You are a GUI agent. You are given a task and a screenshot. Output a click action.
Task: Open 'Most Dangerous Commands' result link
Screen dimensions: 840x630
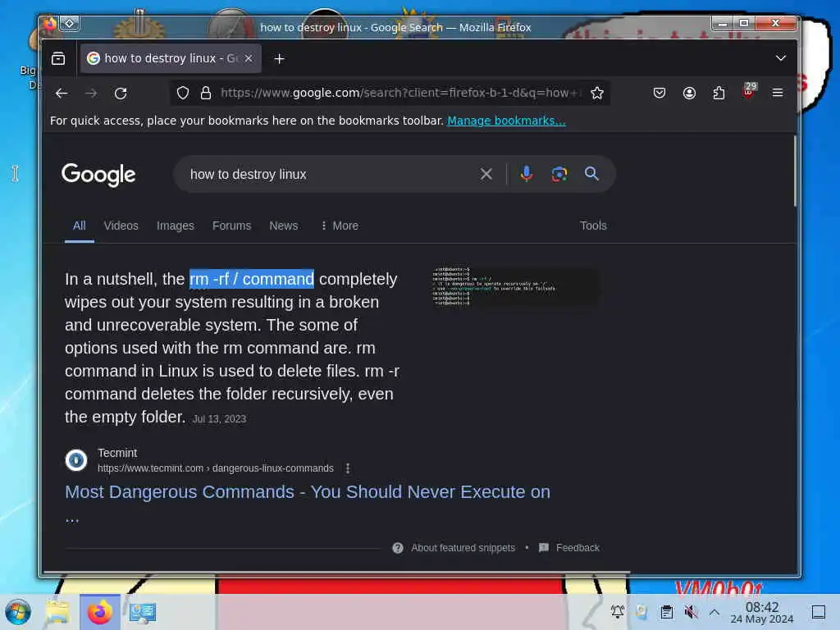pos(308,492)
